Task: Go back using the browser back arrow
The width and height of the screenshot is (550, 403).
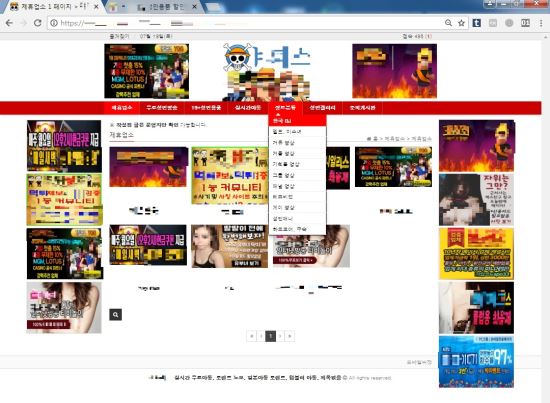Action: tap(9, 23)
